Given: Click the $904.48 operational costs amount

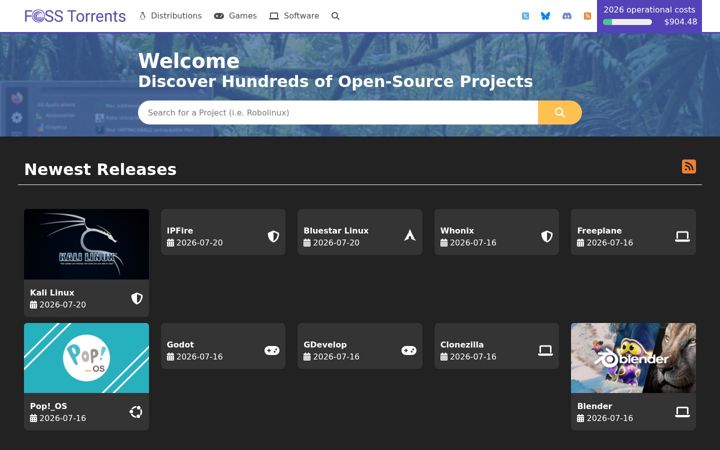Looking at the screenshot, I should (x=681, y=22).
